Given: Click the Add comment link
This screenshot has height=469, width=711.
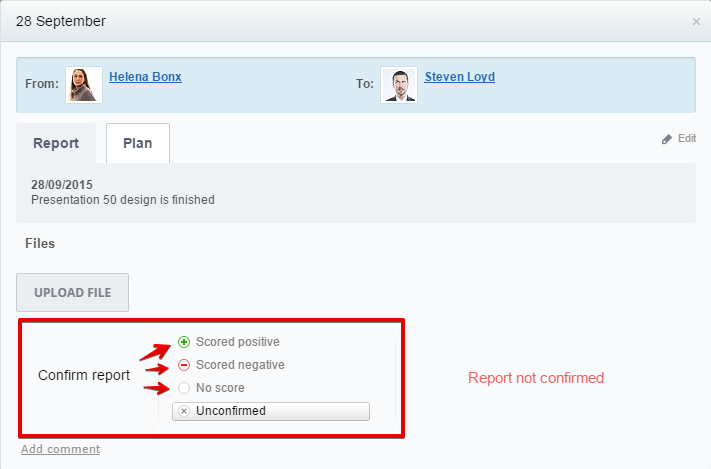Looking at the screenshot, I should [x=60, y=449].
